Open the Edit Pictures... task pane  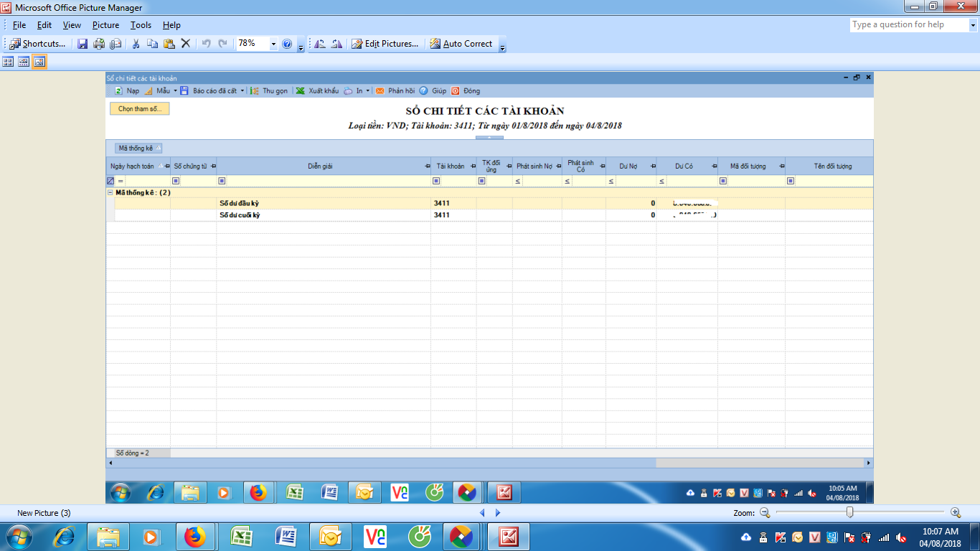pos(385,44)
